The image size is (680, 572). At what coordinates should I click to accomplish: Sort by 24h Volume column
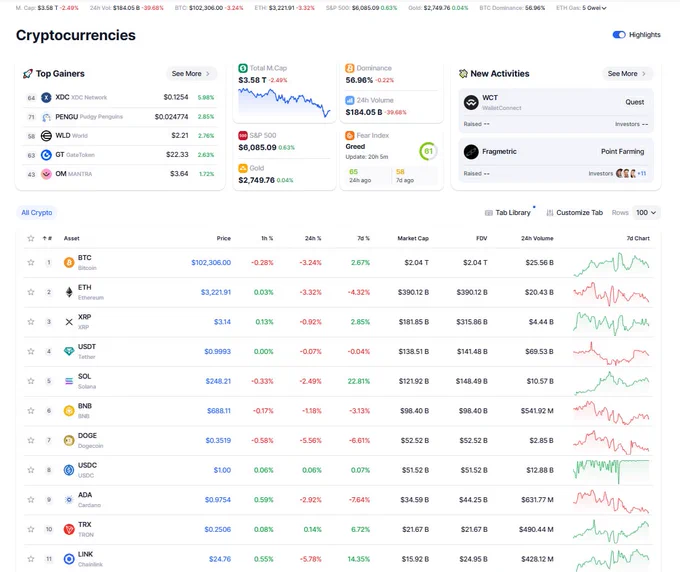537,238
